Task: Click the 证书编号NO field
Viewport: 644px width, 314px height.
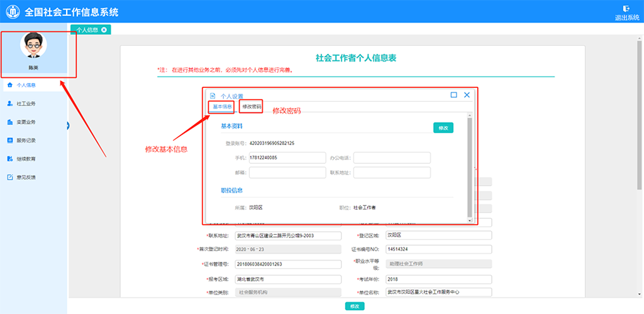Action: tap(438, 249)
